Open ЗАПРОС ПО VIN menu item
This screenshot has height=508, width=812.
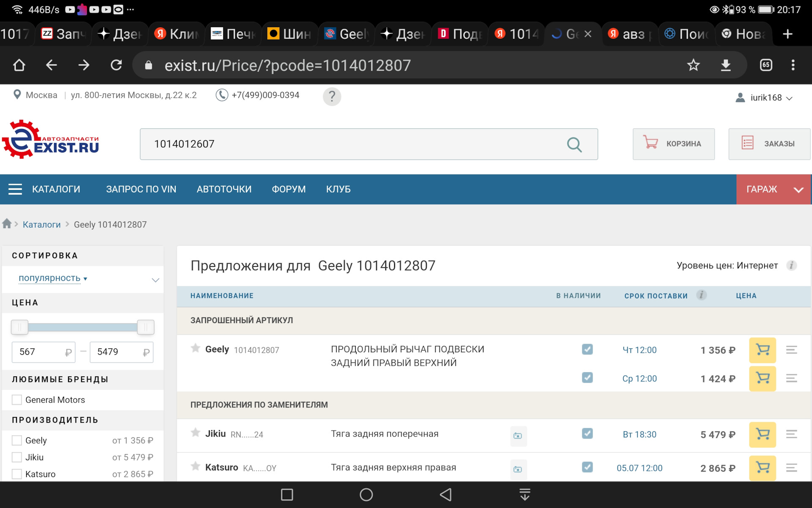point(141,189)
